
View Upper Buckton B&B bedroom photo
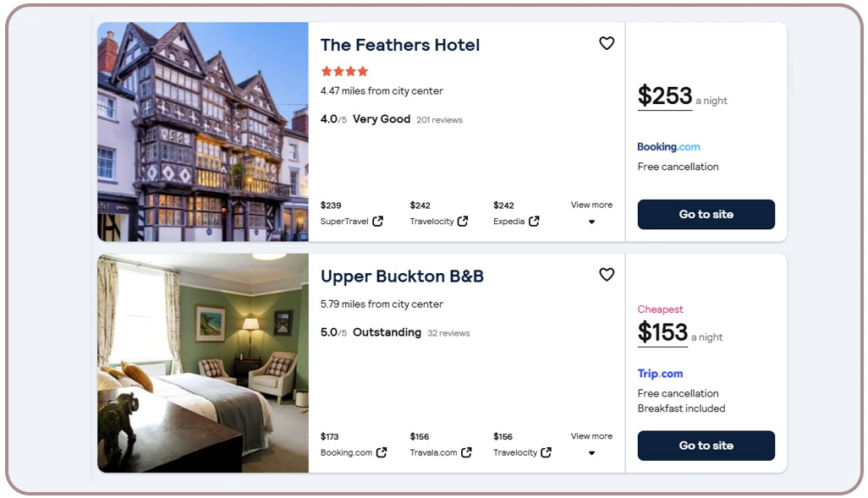point(203,363)
